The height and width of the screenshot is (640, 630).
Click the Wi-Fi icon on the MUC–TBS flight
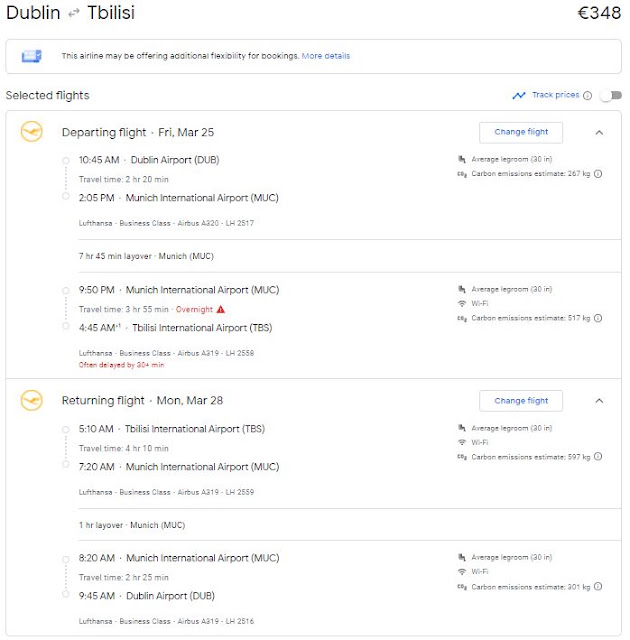click(x=462, y=304)
